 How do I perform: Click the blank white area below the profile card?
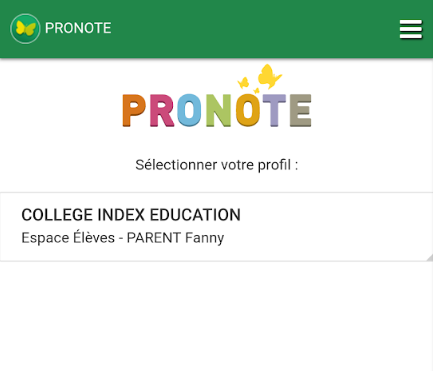tap(217, 316)
